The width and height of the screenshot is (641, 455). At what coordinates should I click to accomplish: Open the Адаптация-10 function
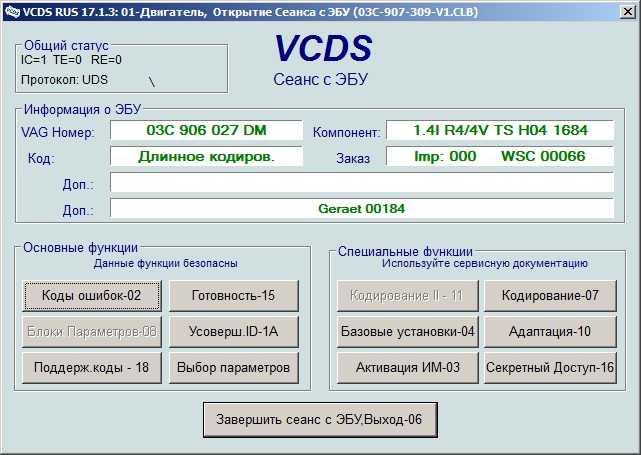tap(550, 332)
